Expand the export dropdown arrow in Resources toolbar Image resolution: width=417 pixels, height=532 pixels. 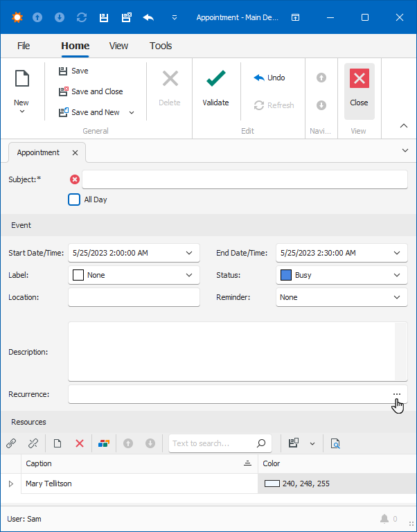click(312, 443)
